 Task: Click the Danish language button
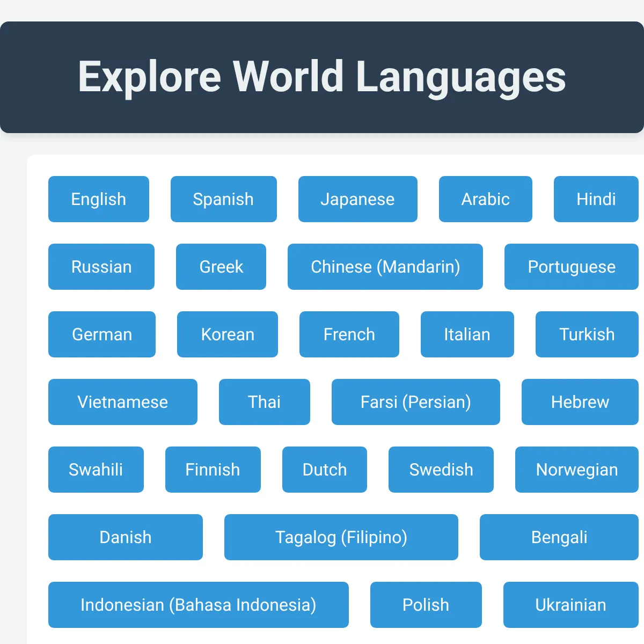pyautogui.click(x=126, y=537)
